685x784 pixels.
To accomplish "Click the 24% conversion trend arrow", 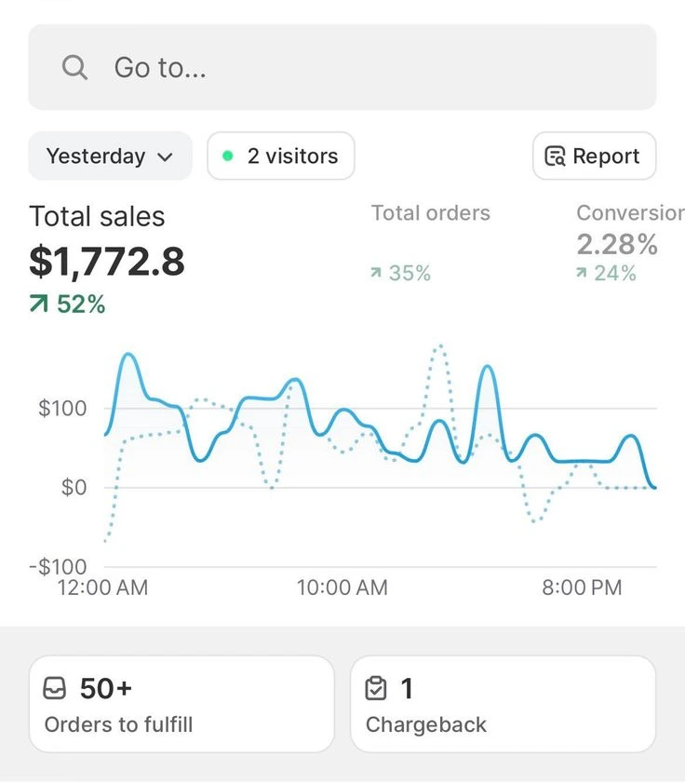I will point(582,273).
